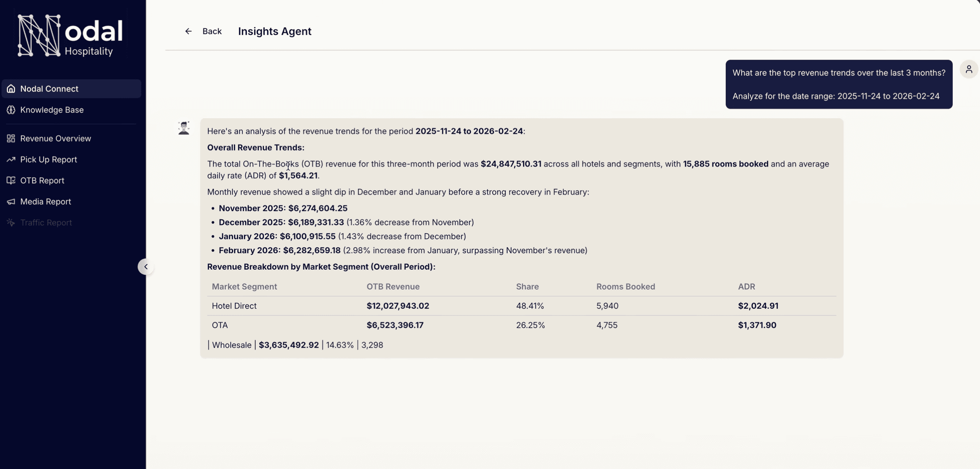Click the user's revenue trends question bubble
The image size is (980, 469).
(x=838, y=72)
